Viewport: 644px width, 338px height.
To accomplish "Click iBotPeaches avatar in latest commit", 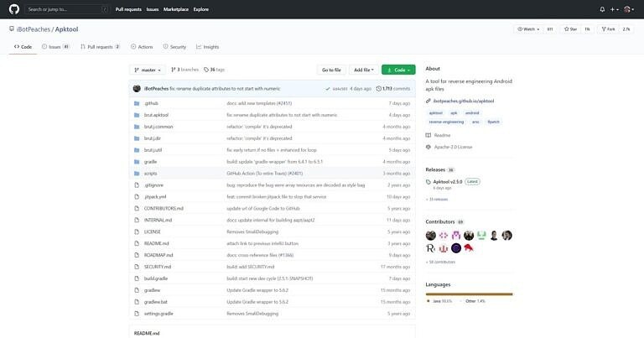I will [x=137, y=88].
